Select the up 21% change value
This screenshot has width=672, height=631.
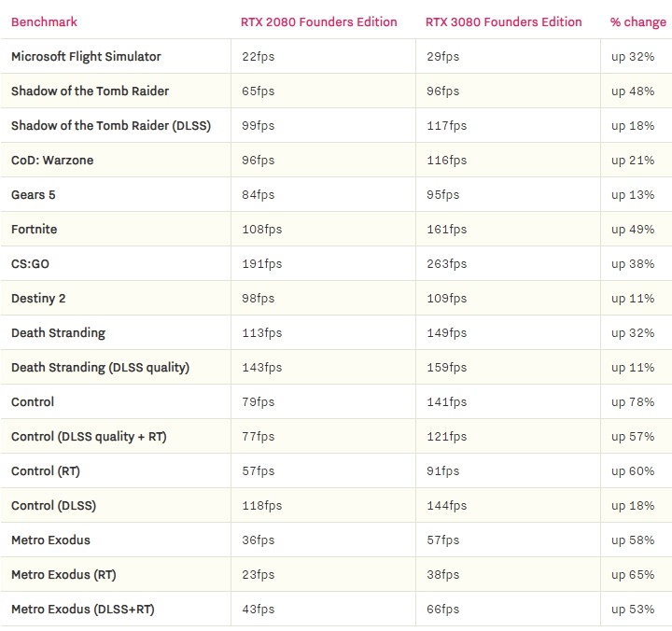coord(633,161)
